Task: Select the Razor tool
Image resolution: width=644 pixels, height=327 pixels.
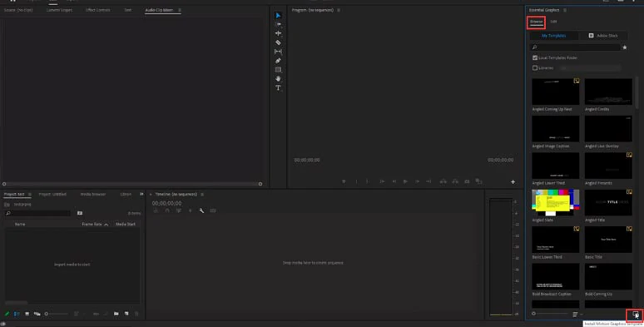Action: click(x=278, y=42)
